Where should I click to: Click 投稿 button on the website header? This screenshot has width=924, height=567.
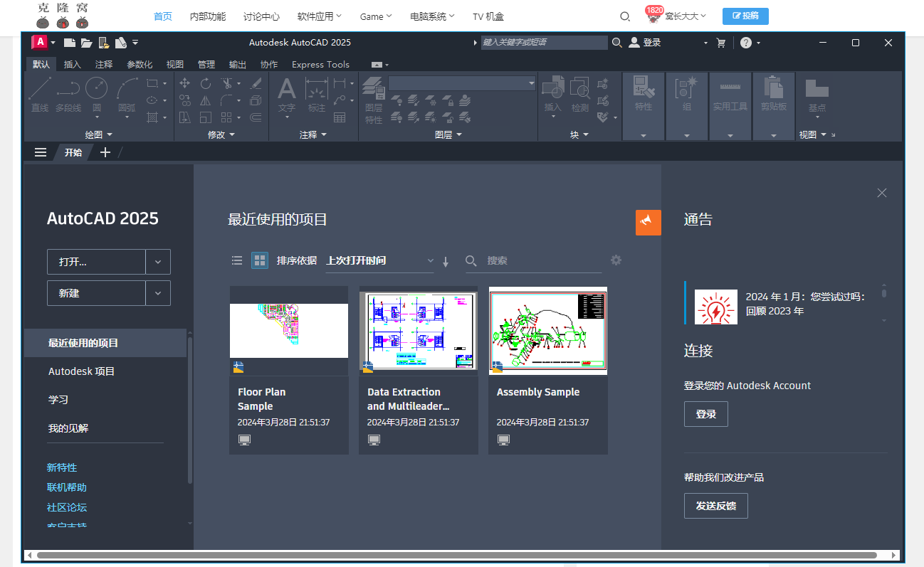coord(745,16)
